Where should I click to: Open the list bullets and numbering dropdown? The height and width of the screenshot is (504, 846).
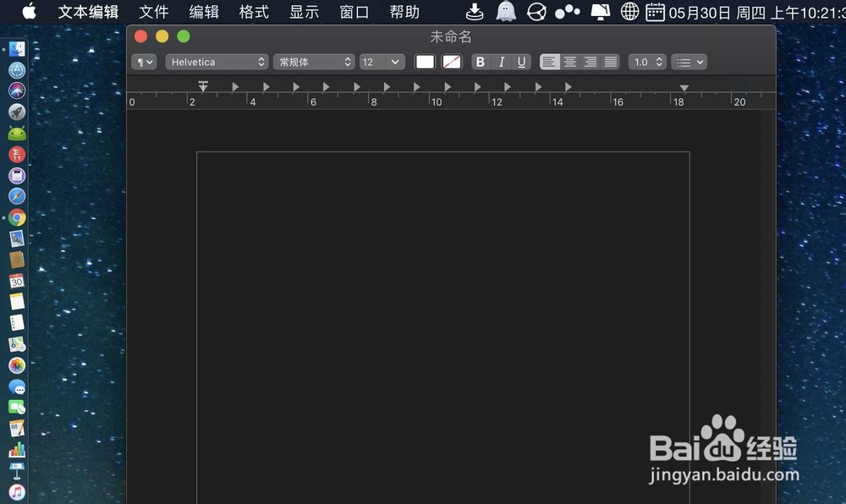pyautogui.click(x=689, y=62)
